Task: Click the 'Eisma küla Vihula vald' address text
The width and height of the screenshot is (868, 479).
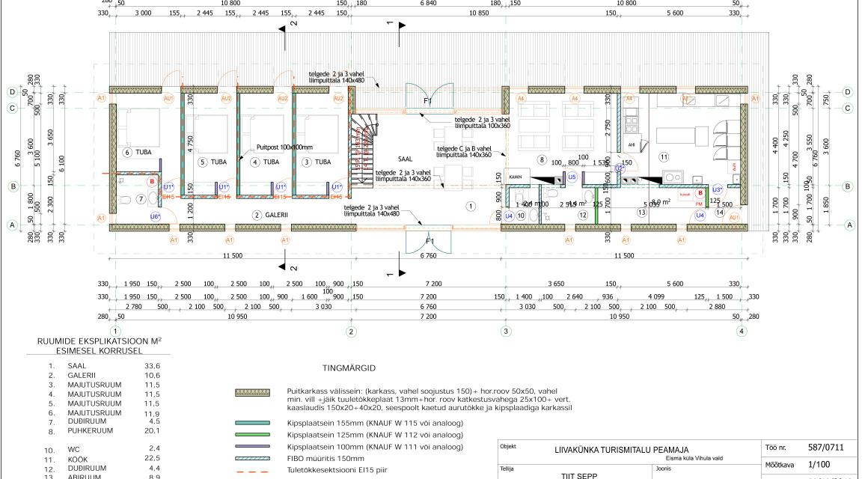Action: tap(694, 459)
